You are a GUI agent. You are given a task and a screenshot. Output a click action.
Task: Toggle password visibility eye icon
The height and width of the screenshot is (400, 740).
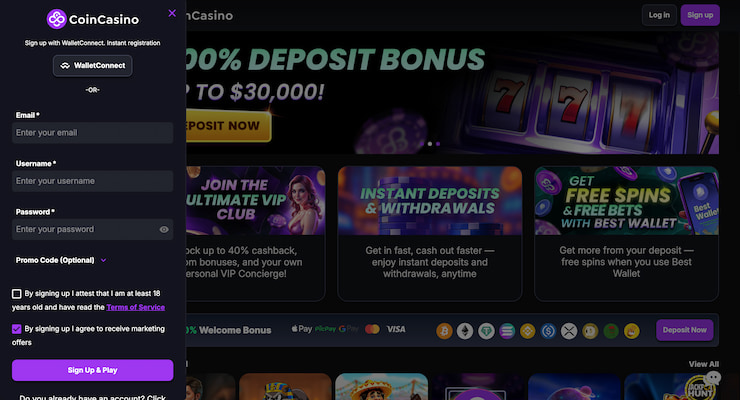(164, 229)
